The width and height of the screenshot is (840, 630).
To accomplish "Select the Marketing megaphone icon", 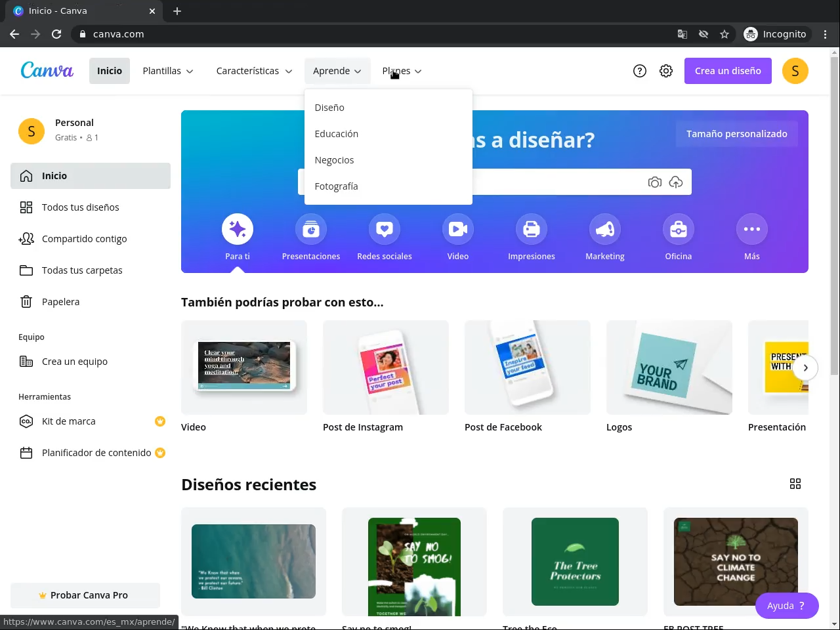I will [x=605, y=229].
